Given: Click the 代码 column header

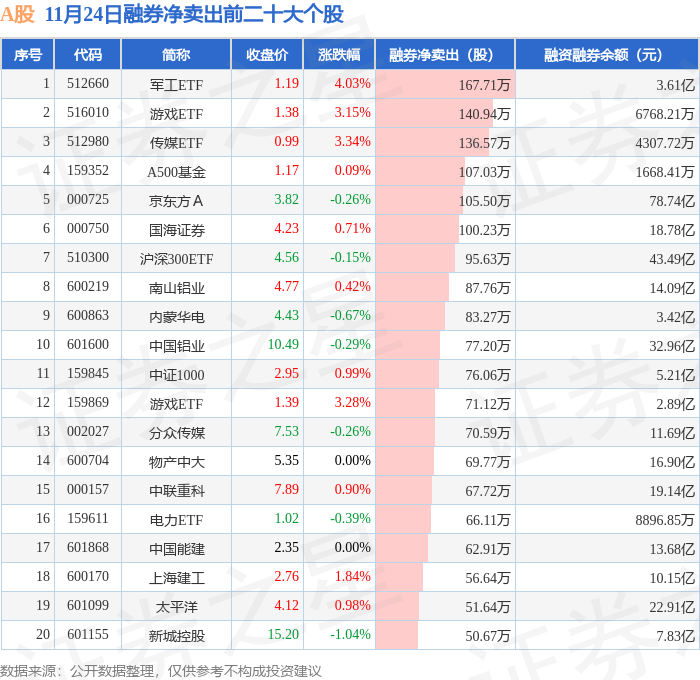Looking at the screenshot, I should pyautogui.click(x=88, y=54).
